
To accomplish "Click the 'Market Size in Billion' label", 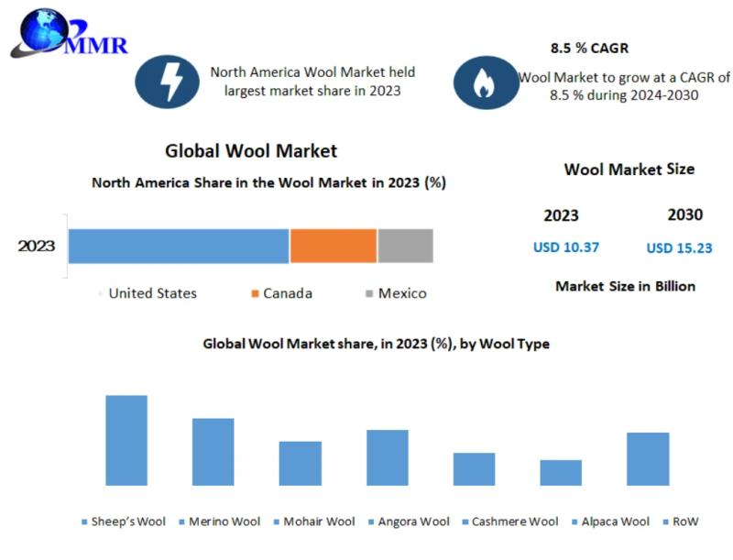I will tap(626, 286).
